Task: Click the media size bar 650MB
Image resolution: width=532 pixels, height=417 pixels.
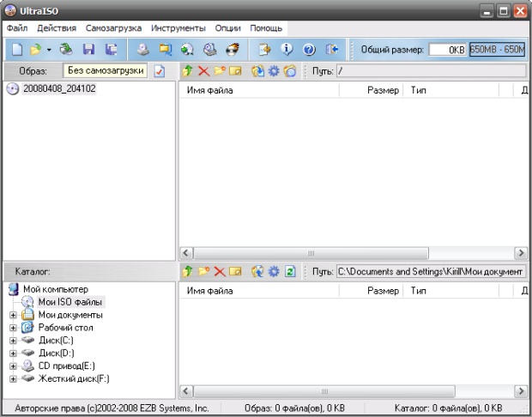Action: [x=497, y=50]
